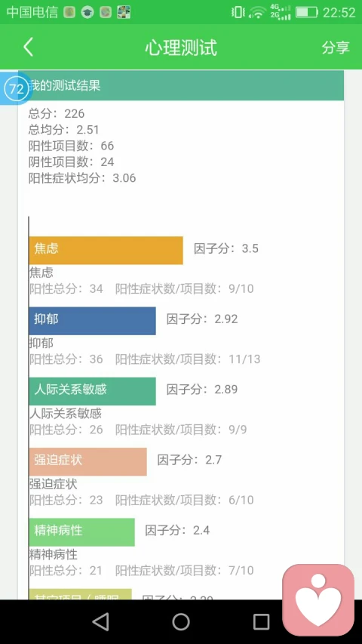Tap the Wi-Fi signal status icon
362x644 pixels.
(x=258, y=12)
